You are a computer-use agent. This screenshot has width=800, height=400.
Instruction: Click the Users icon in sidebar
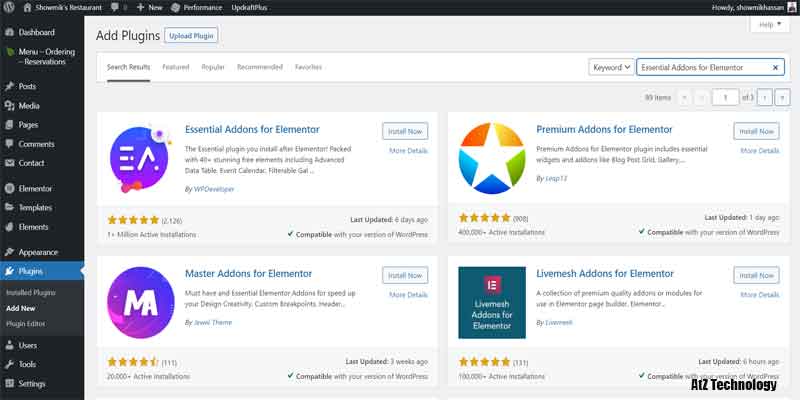[x=10, y=345]
